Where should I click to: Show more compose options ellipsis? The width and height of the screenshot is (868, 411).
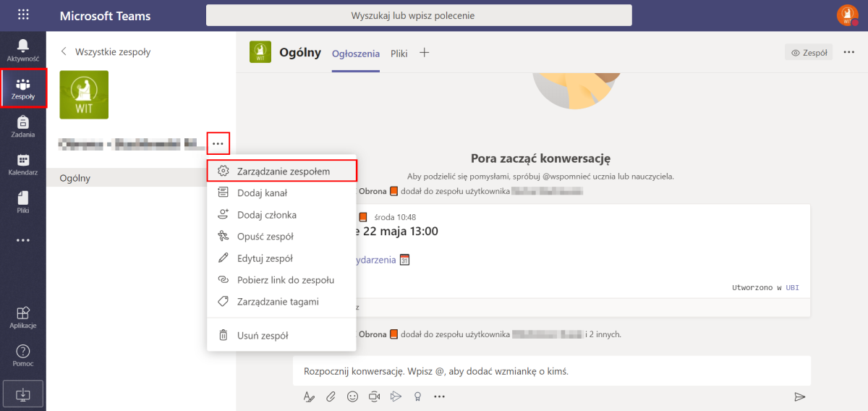pyautogui.click(x=439, y=397)
